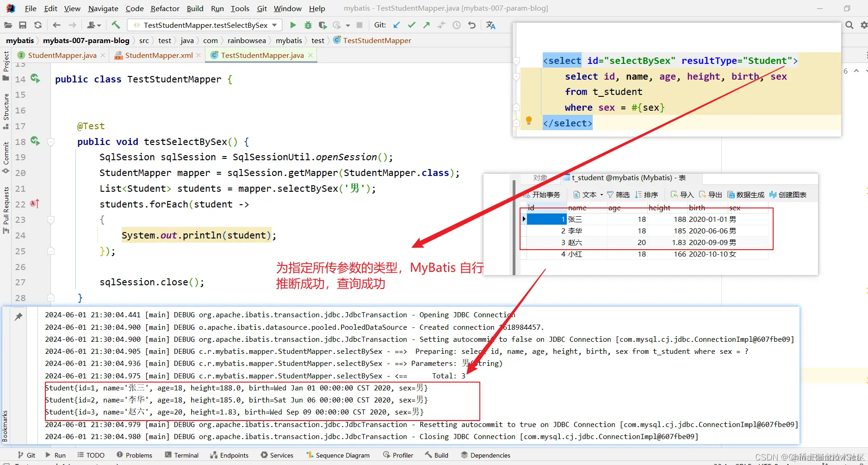Click the 筛选 filter button in Navicat
Image resolution: width=868 pixels, height=465 pixels.
618,195
